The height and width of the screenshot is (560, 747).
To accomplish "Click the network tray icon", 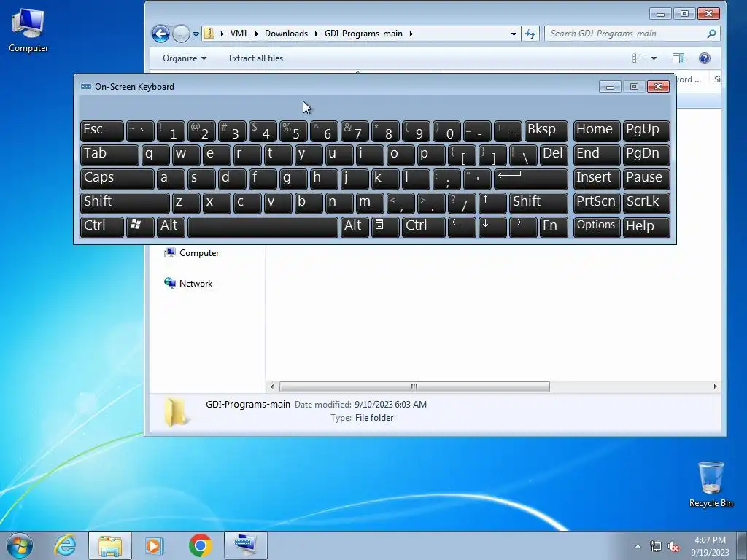I will point(656,547).
